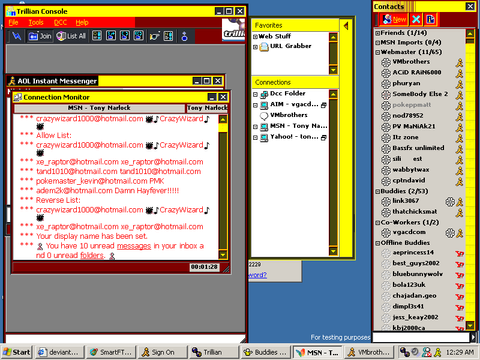480x360 pixels.
Task: Click the Dcc Folder connection icon
Action: [264, 94]
